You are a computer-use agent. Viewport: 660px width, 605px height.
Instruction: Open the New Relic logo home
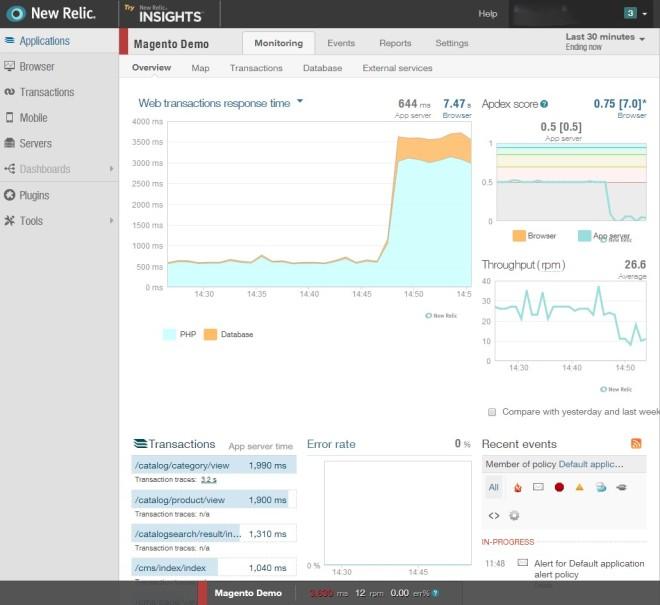[x=52, y=13]
